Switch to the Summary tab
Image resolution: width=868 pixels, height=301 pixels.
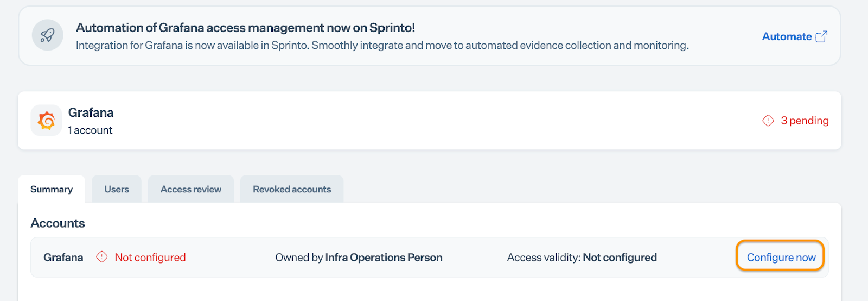click(52, 189)
